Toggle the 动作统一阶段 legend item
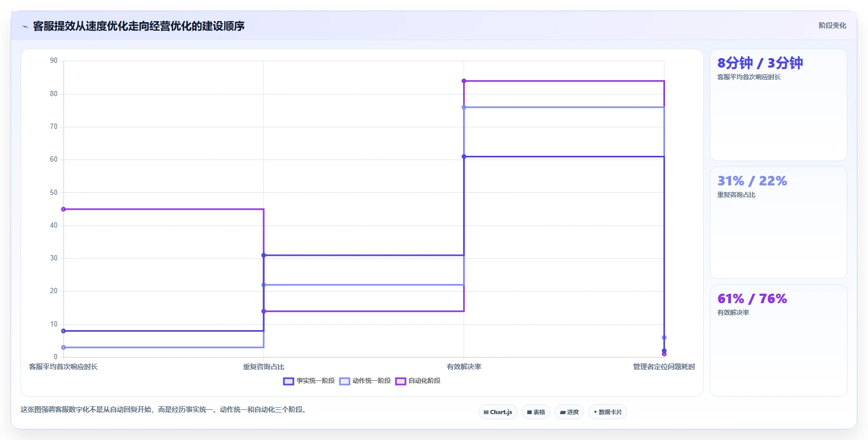This screenshot has width=868, height=440. (365, 381)
